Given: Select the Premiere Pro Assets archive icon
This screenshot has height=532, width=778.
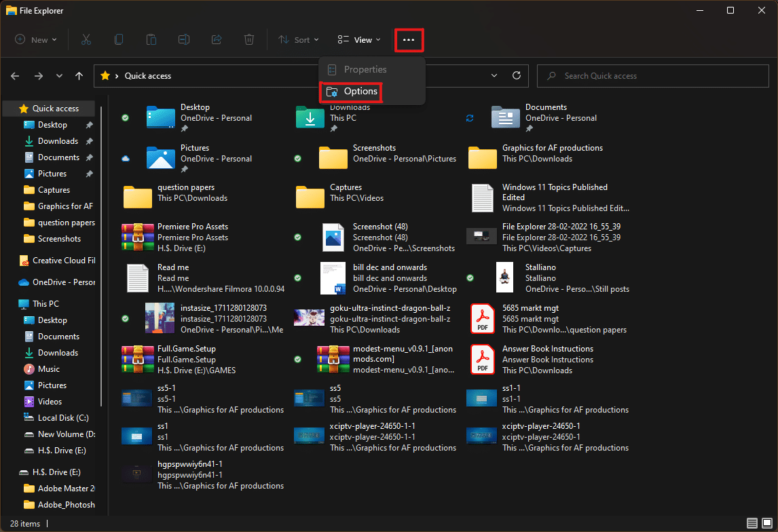Looking at the screenshot, I should (137, 237).
